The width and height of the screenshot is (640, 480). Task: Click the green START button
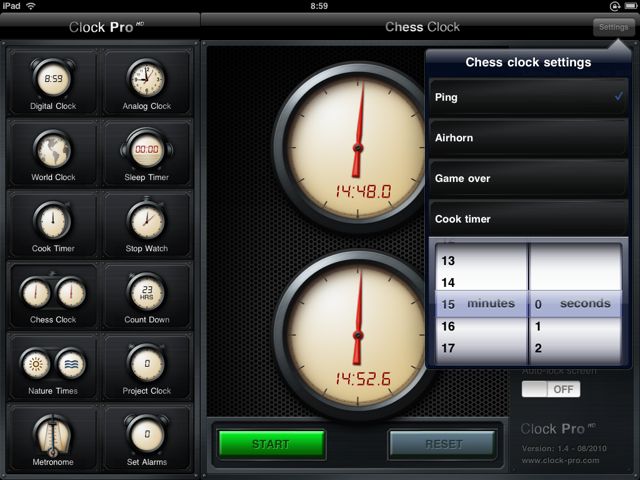click(271, 444)
